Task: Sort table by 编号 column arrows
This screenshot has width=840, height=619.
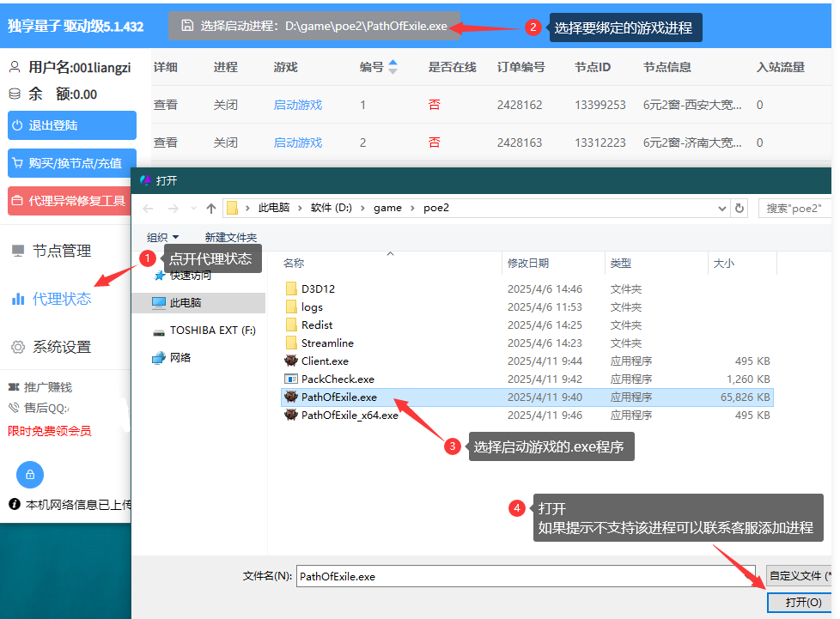Action: tap(393, 67)
